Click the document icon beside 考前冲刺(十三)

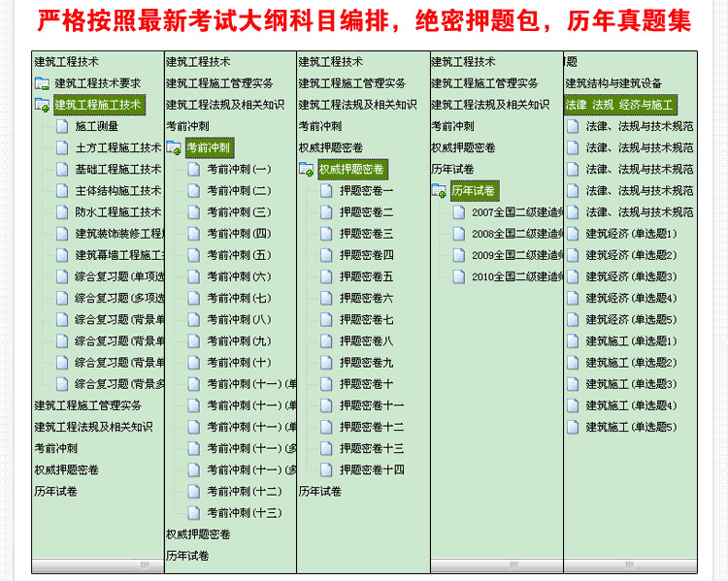pyautogui.click(x=193, y=513)
